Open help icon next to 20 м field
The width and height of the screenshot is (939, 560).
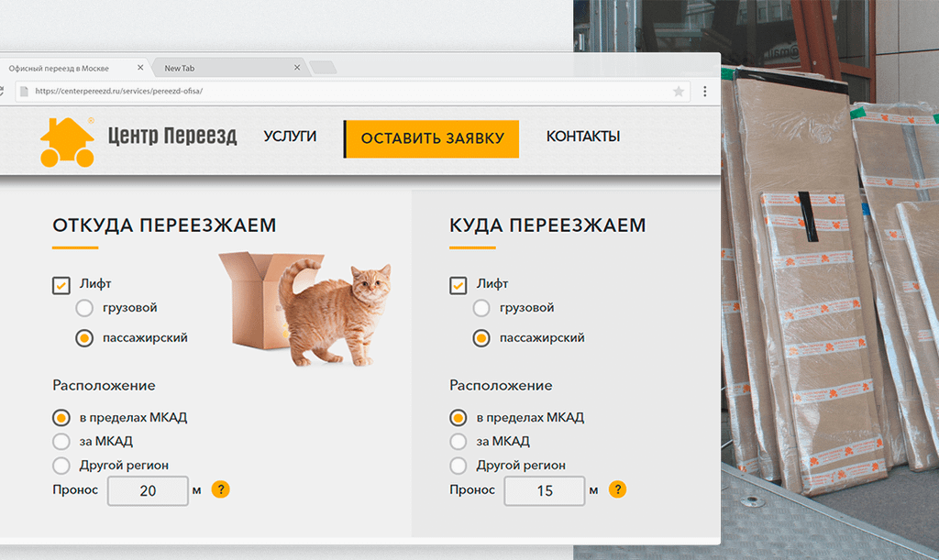[220, 489]
